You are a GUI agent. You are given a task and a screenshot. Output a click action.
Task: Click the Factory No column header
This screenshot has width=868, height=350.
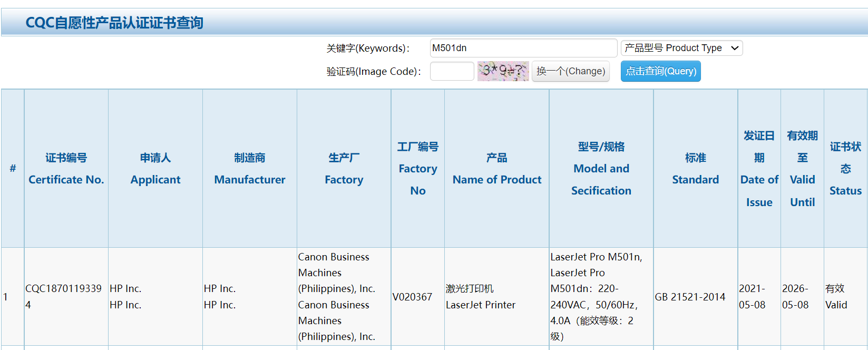[x=418, y=169]
